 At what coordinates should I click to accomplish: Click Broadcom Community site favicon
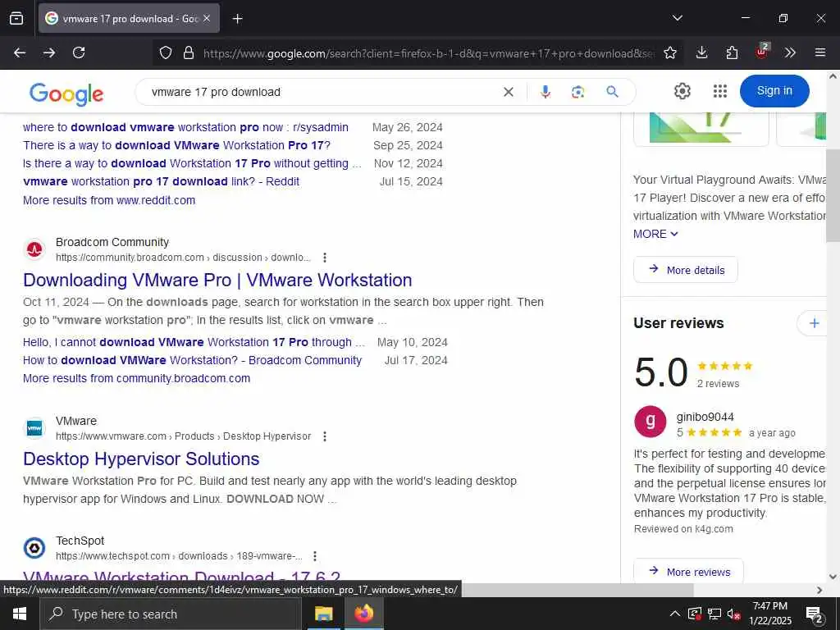34,249
